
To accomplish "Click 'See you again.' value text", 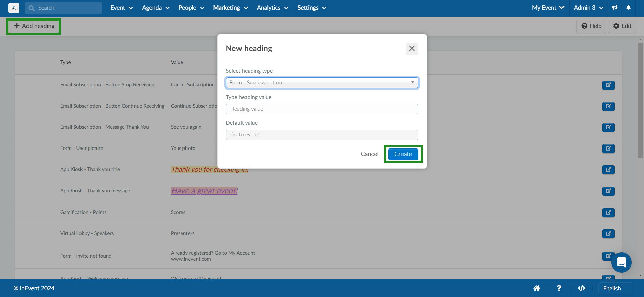I will [186, 127].
